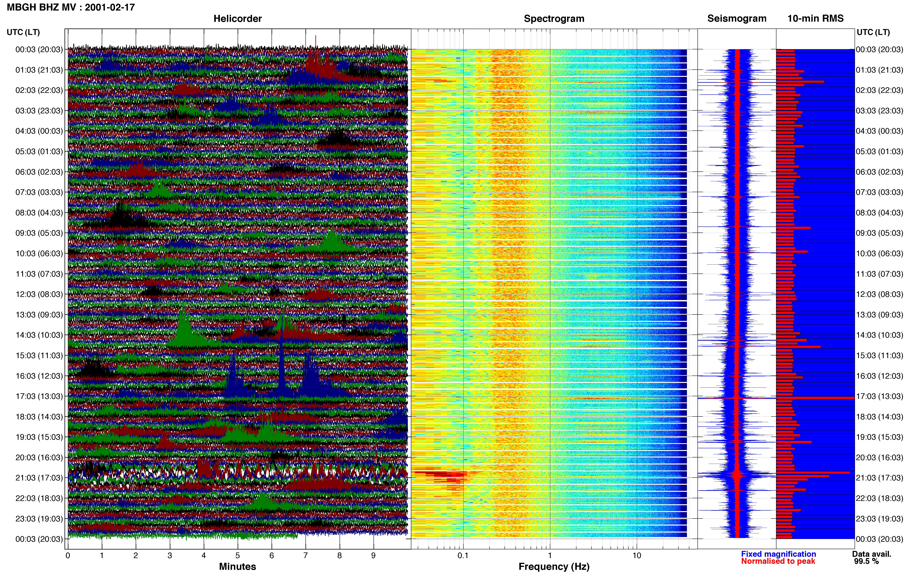
Task: Click the minute 5 tick label
Action: click(x=238, y=555)
